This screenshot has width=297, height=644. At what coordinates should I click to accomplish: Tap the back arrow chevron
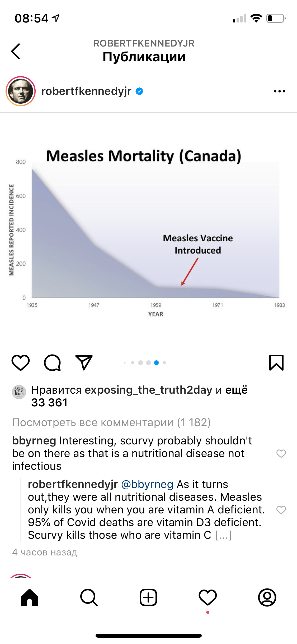pos(16,51)
